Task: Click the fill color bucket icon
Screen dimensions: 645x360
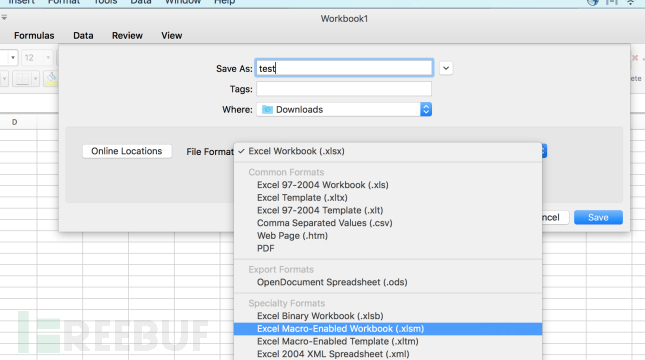Action: click(51, 78)
